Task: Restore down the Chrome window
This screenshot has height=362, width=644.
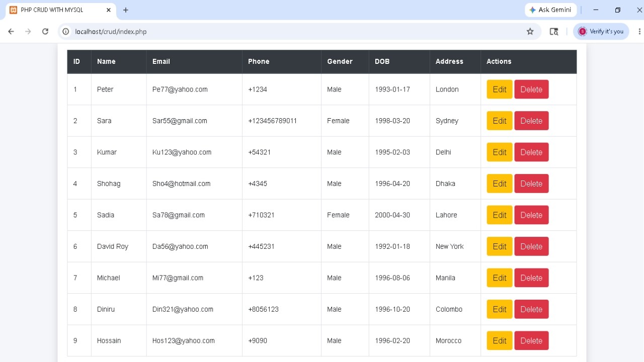Action: [618, 10]
